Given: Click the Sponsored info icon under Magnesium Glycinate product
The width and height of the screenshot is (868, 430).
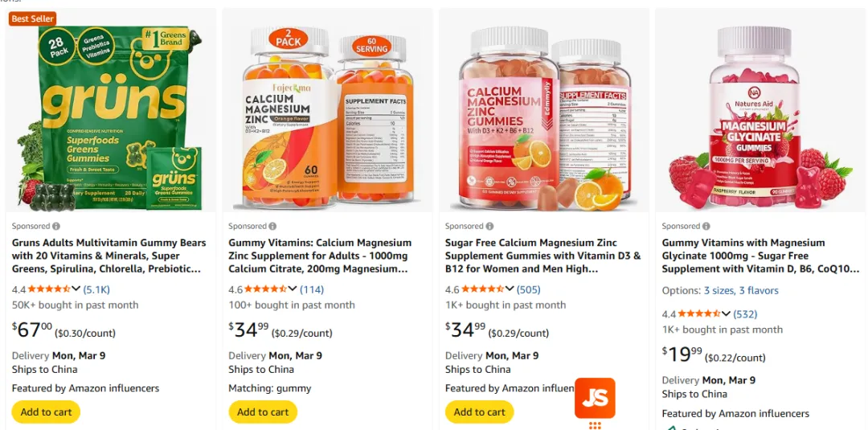Looking at the screenshot, I should point(706,227).
